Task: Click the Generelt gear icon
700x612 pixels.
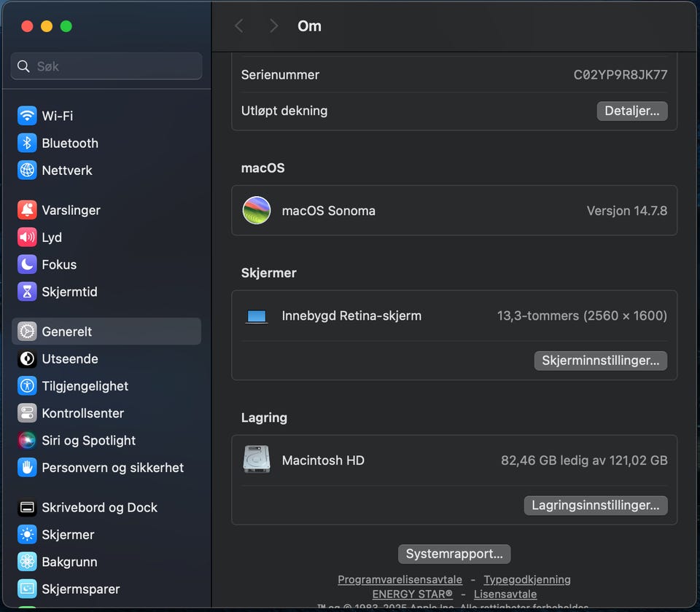Action: pyautogui.click(x=27, y=331)
